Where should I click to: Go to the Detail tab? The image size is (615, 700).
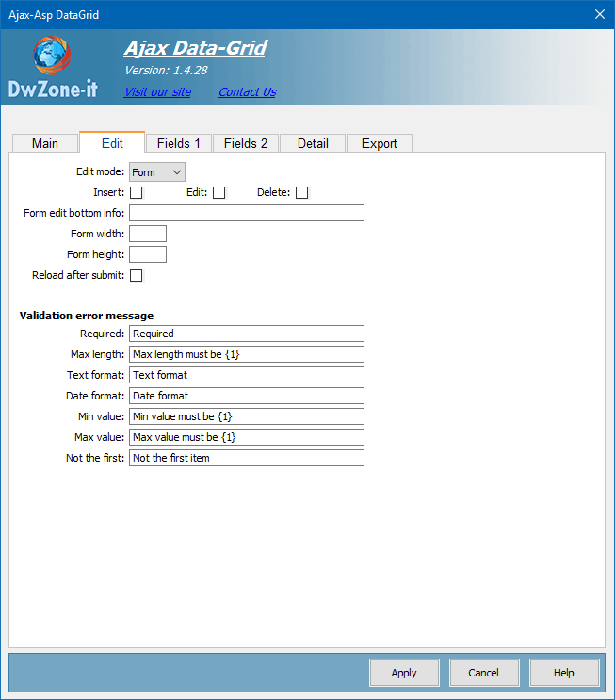(313, 143)
